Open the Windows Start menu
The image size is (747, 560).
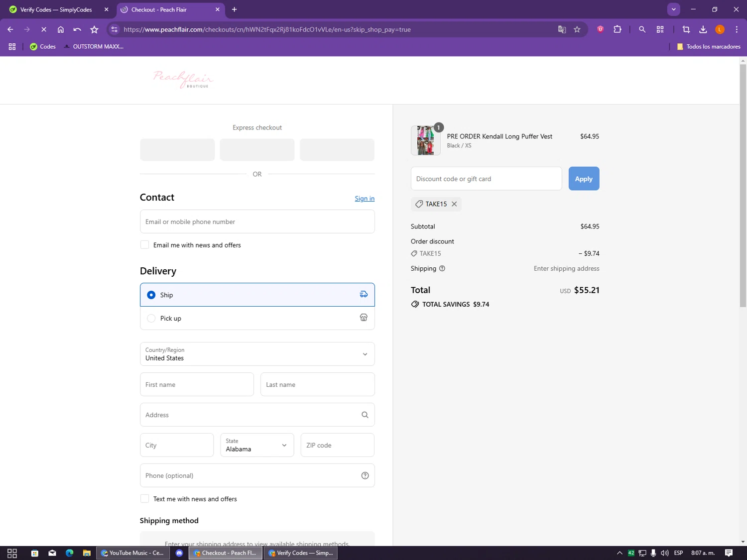pyautogui.click(x=12, y=553)
